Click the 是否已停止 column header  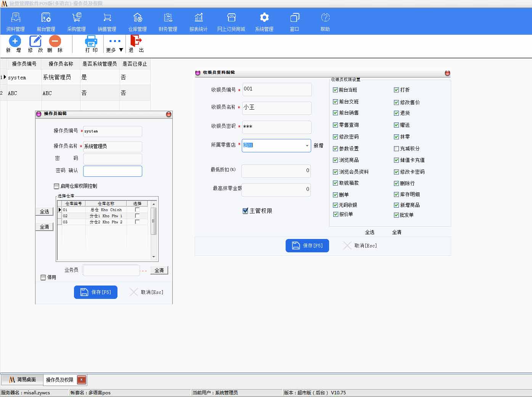(135, 64)
